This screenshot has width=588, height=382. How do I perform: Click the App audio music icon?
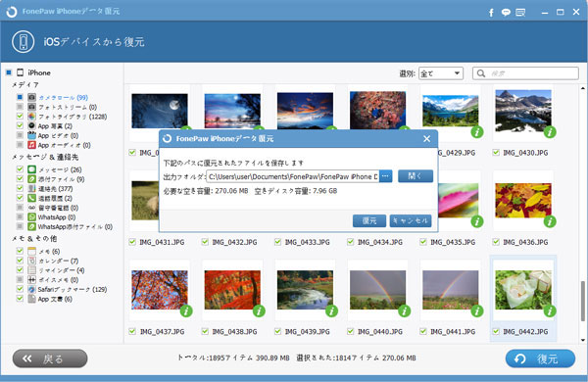pos(32,145)
